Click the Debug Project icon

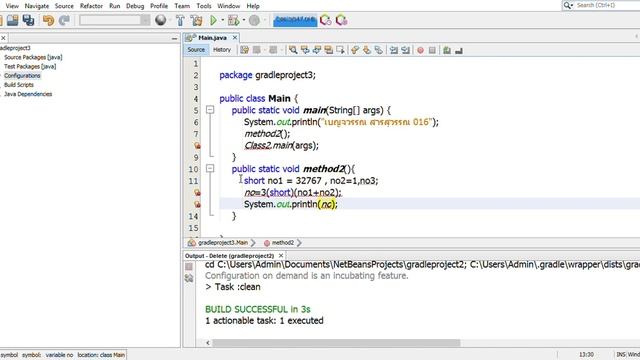(x=233, y=20)
